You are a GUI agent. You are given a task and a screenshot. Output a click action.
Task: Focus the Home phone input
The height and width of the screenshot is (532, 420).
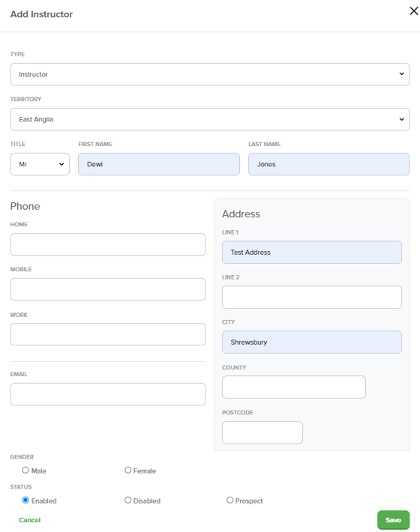click(x=108, y=244)
